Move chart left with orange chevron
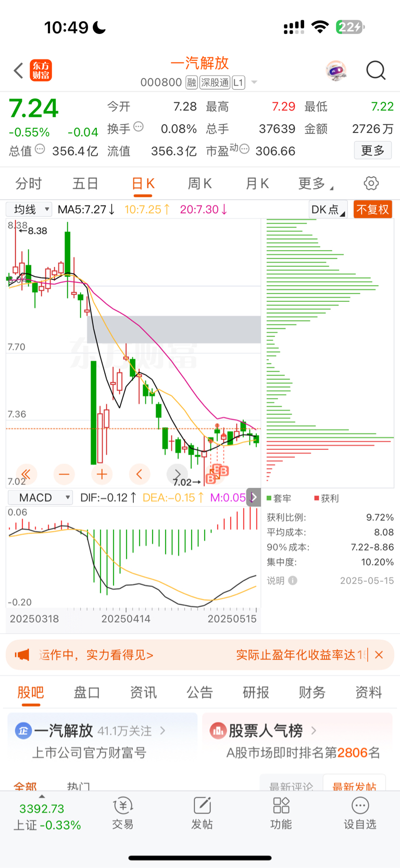Screen dimensions: 400x868 139,474
